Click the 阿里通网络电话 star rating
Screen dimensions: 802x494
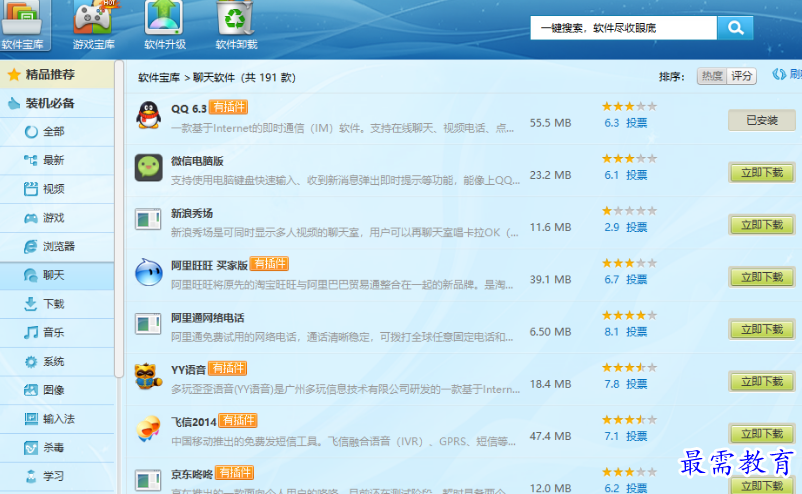click(x=630, y=315)
